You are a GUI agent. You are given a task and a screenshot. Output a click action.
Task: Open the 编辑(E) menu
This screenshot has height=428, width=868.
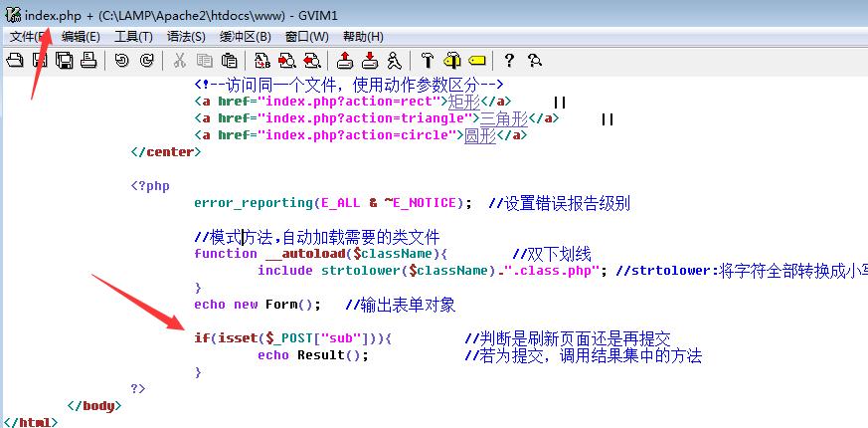[81, 37]
